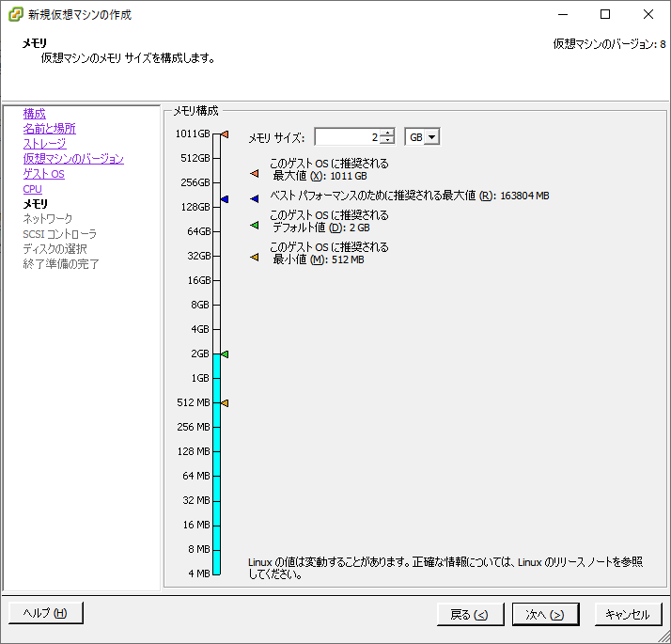The width and height of the screenshot is (671, 644).
Task: Click the 512GB scale label
Action: pos(195,159)
